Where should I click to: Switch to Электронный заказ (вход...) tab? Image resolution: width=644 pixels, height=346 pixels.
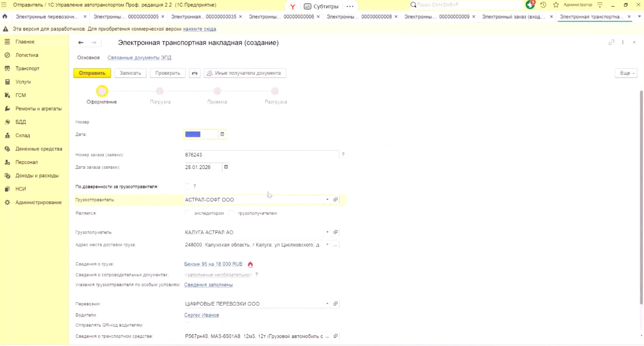tap(513, 17)
